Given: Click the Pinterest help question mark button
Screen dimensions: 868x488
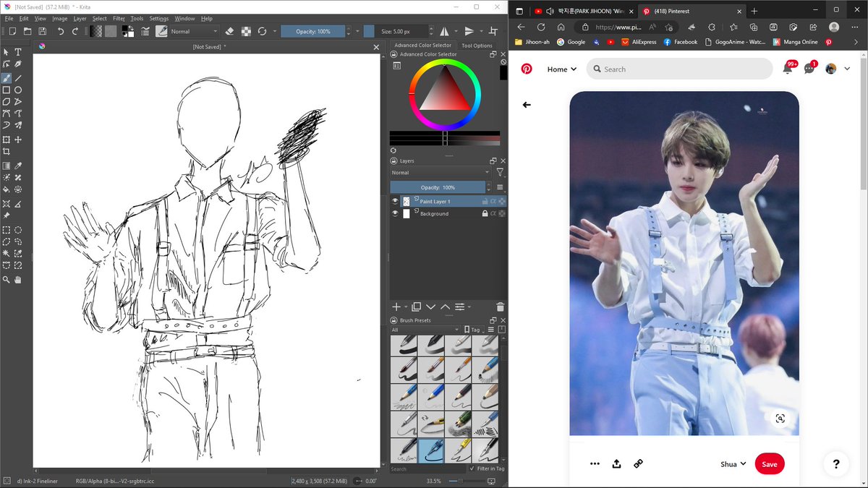Looking at the screenshot, I should [835, 464].
